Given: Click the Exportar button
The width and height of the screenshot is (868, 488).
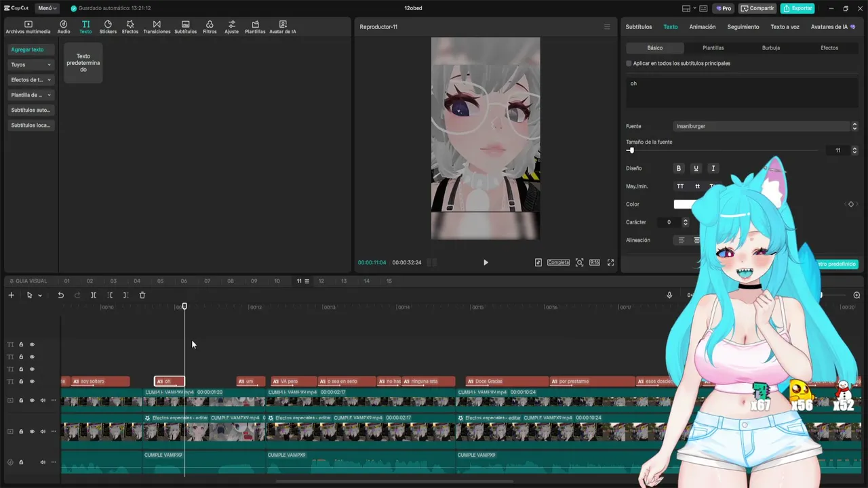Looking at the screenshot, I should [797, 8].
